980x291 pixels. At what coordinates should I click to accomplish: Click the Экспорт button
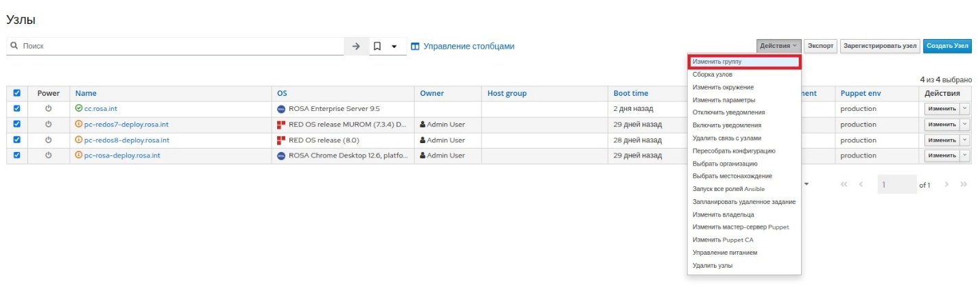(x=820, y=46)
